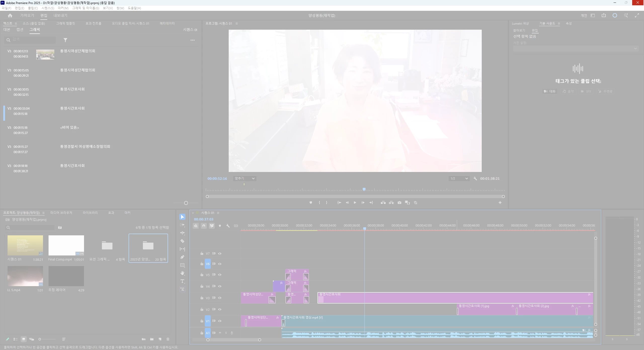Open the 맞추기 zoom level dropdown

[x=244, y=179]
